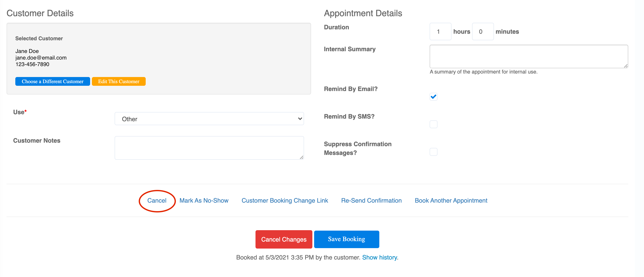
Task: Click the phone number 123-456-7890
Action: click(32, 64)
